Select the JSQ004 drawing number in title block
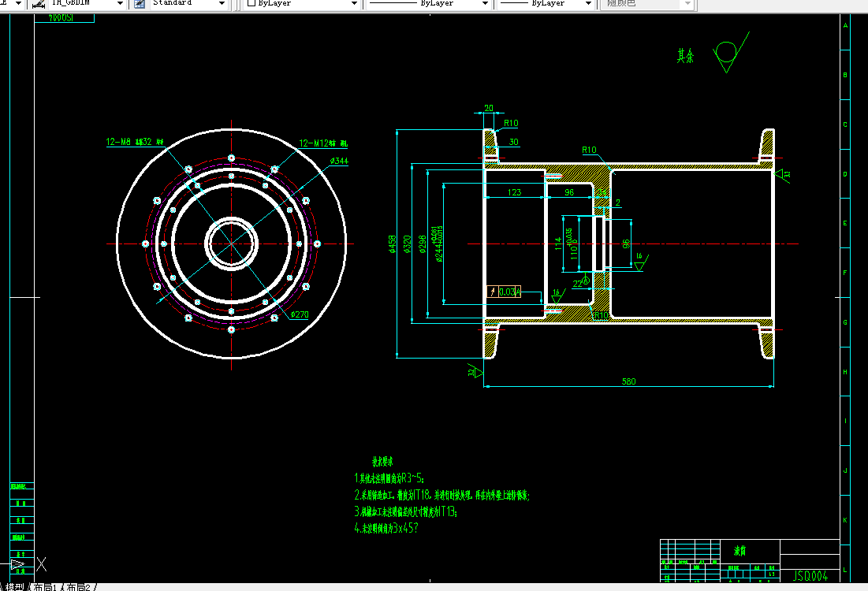The height and width of the screenshot is (591, 868). (810, 576)
